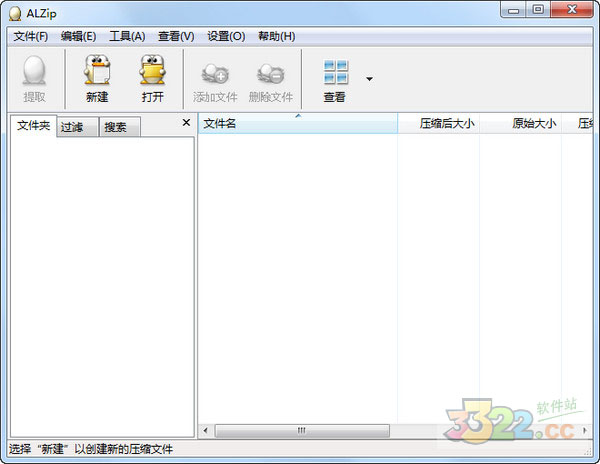Click status bar text 选择“新建”以创建新的压缩文件

91,449
